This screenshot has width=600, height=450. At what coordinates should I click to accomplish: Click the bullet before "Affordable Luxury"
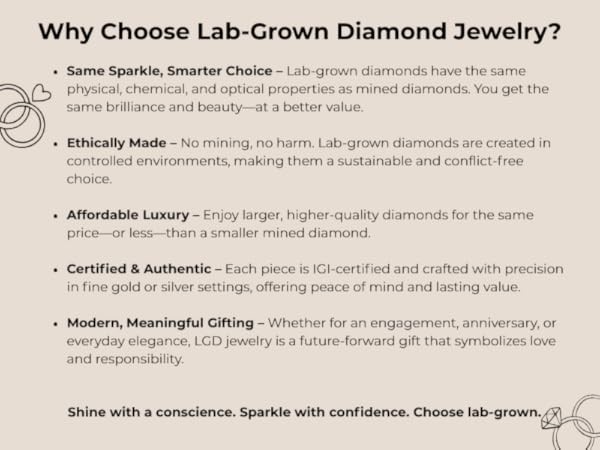coord(54,216)
